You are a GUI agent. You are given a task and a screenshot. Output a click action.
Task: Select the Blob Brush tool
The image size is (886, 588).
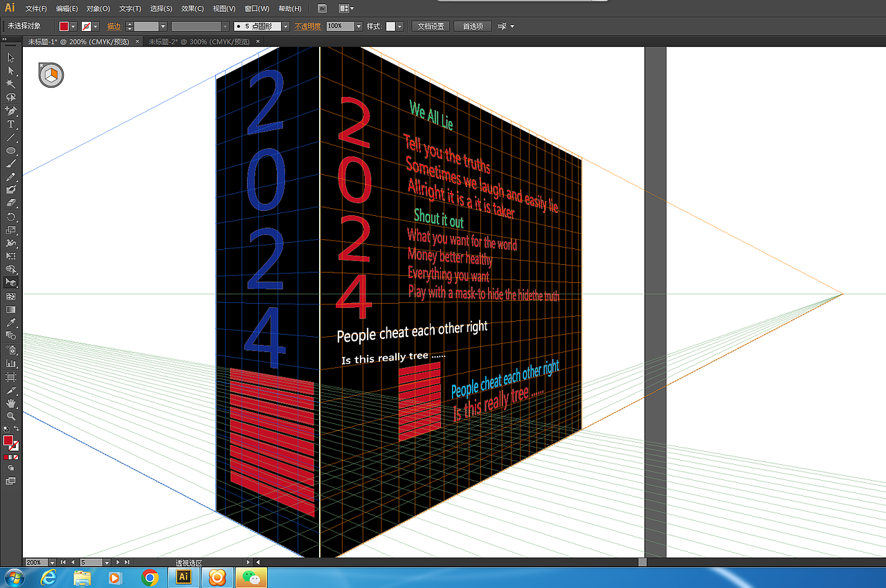coord(11,190)
